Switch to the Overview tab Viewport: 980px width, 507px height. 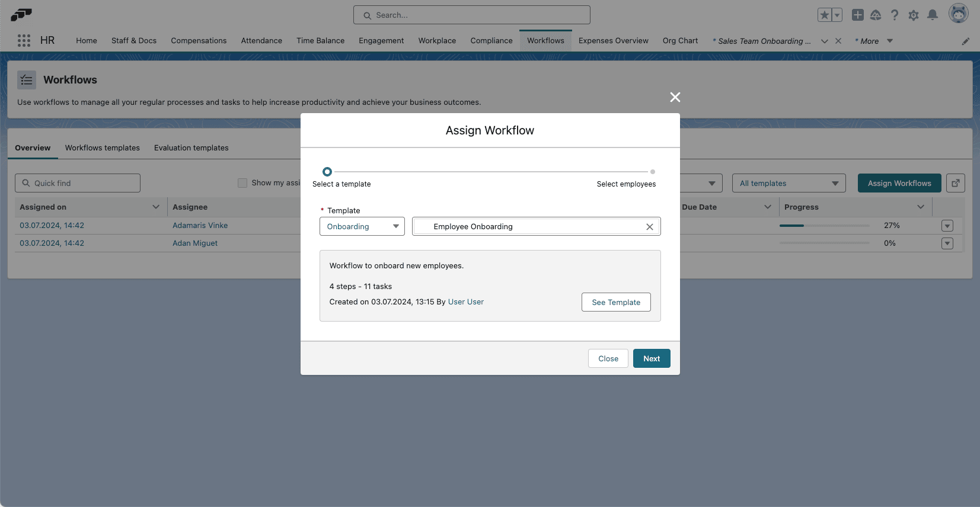pos(33,148)
